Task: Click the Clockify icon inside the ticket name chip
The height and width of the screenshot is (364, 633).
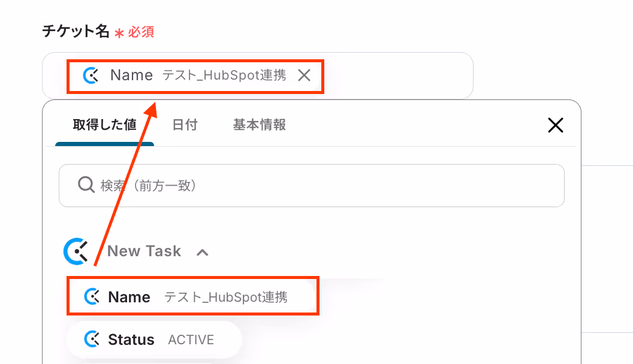Action: pyautogui.click(x=91, y=75)
